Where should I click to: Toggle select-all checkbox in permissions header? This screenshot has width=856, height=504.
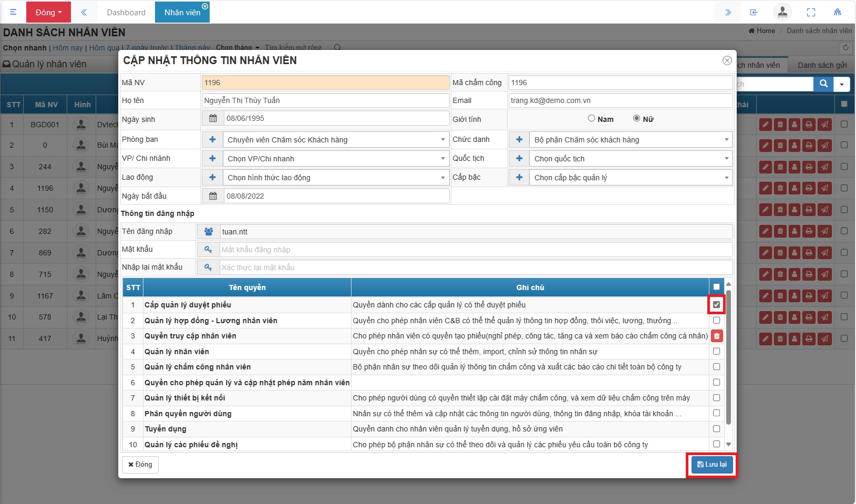pos(716,287)
